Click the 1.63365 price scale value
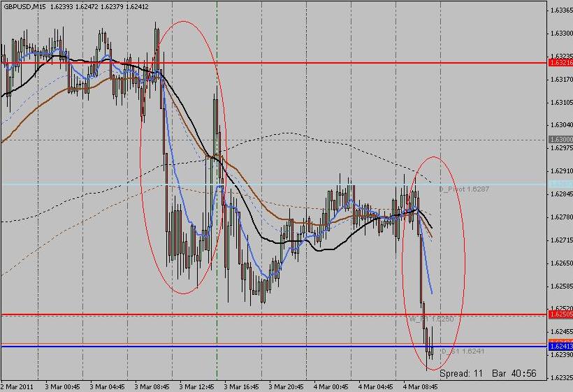 561,10
